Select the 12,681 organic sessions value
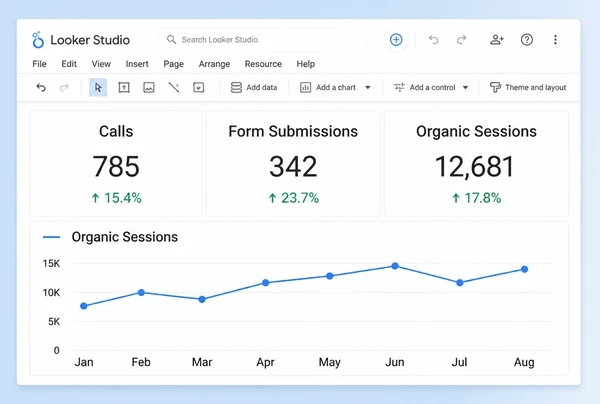The width and height of the screenshot is (600, 404). click(474, 167)
